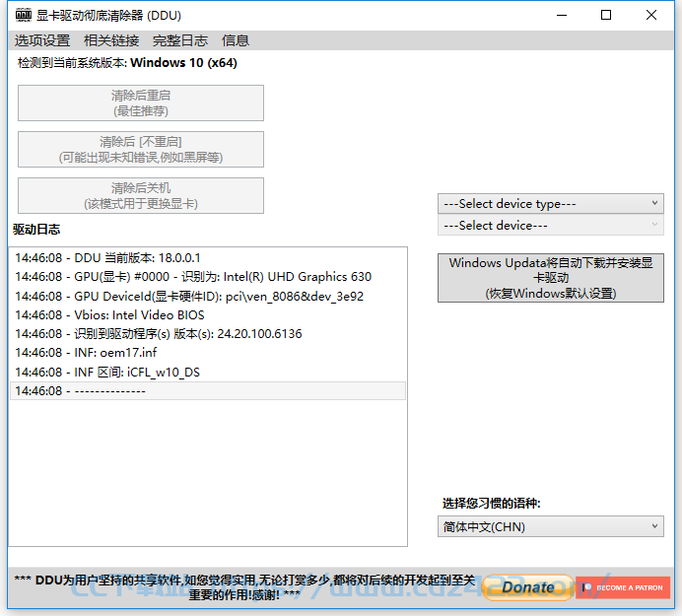Select log line GPU DeviceId pci\ven_8086&dev_3e92

tap(208, 297)
